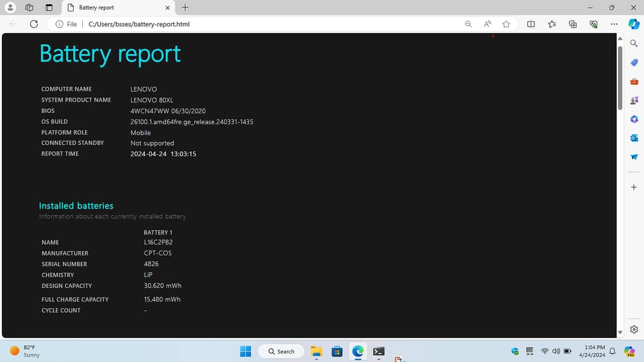The height and width of the screenshot is (362, 644).
Task: Select the Battery report tab
Action: [115, 8]
